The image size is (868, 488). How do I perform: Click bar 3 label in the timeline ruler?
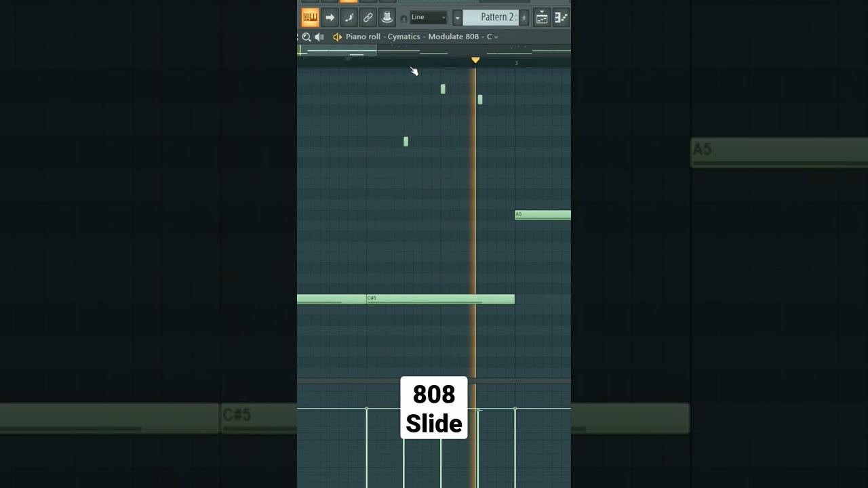516,63
